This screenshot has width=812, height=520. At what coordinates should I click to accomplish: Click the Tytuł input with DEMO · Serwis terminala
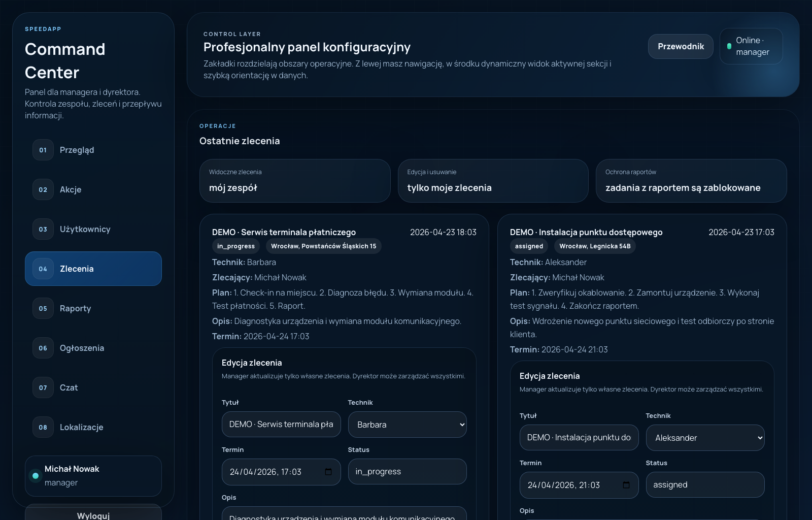coord(281,425)
